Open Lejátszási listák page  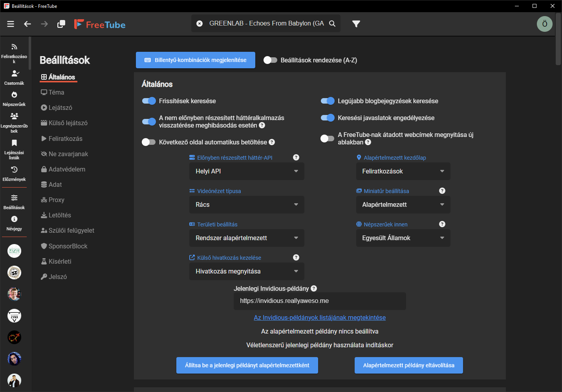(14, 150)
